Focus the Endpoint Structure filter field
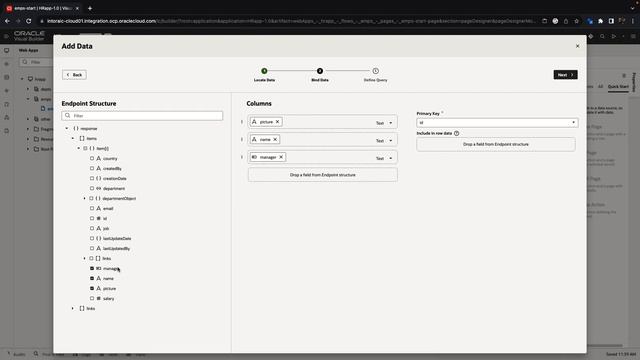The image size is (640, 360). tap(142, 116)
